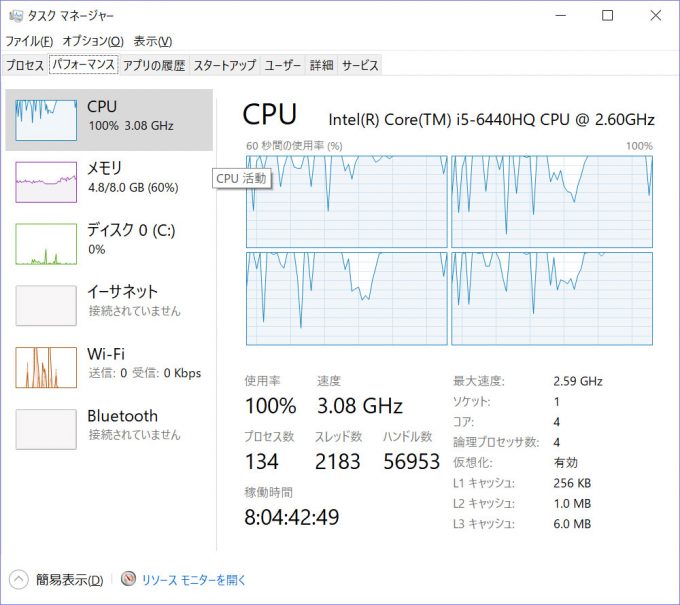Switch to the Users tab

[x=283, y=65]
